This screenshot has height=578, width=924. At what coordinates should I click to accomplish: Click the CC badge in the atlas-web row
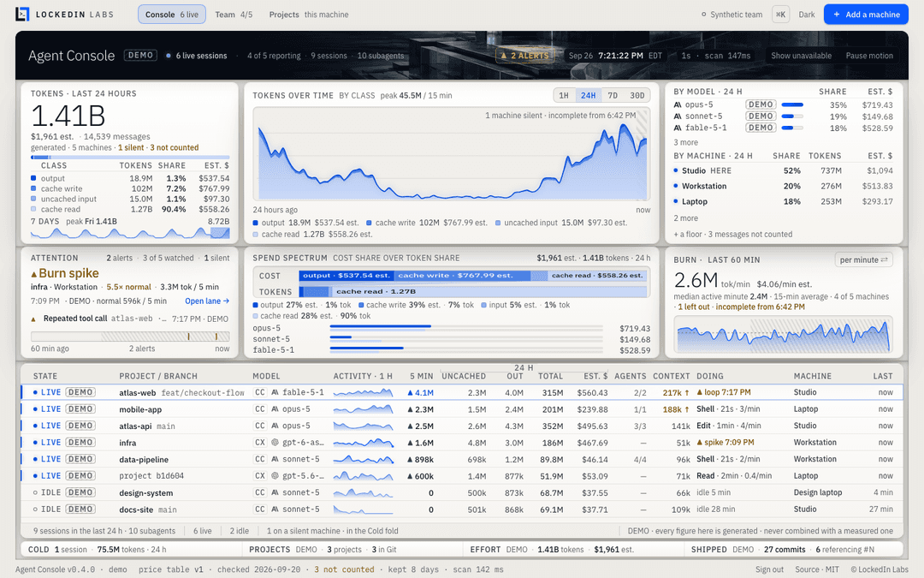pos(260,392)
